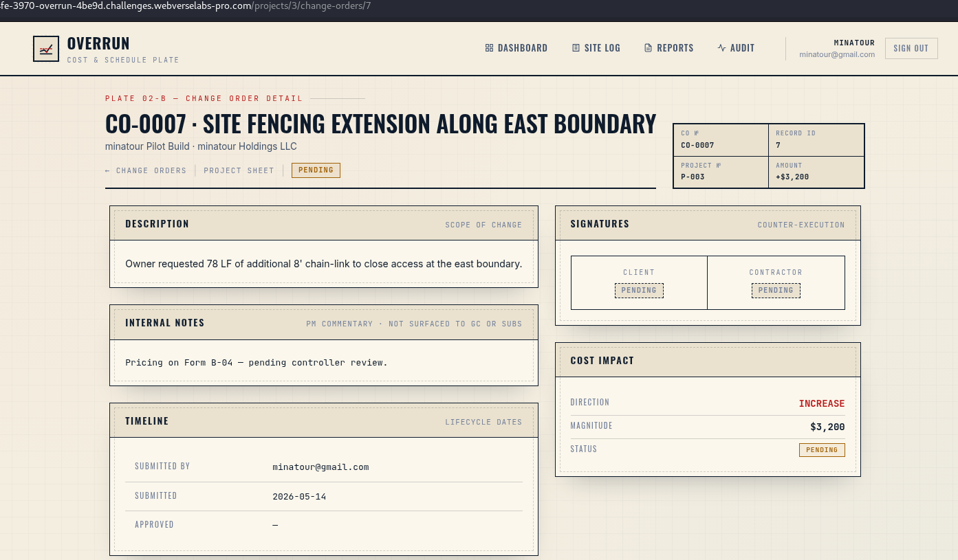Click the Description panel header

point(324,224)
